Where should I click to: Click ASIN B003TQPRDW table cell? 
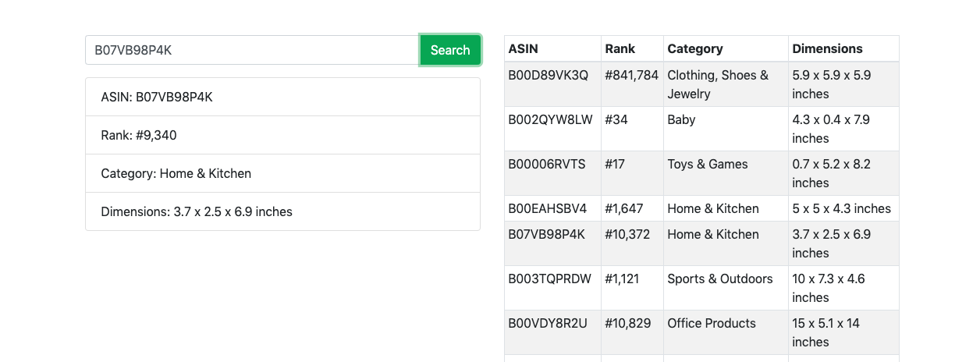[552, 288]
